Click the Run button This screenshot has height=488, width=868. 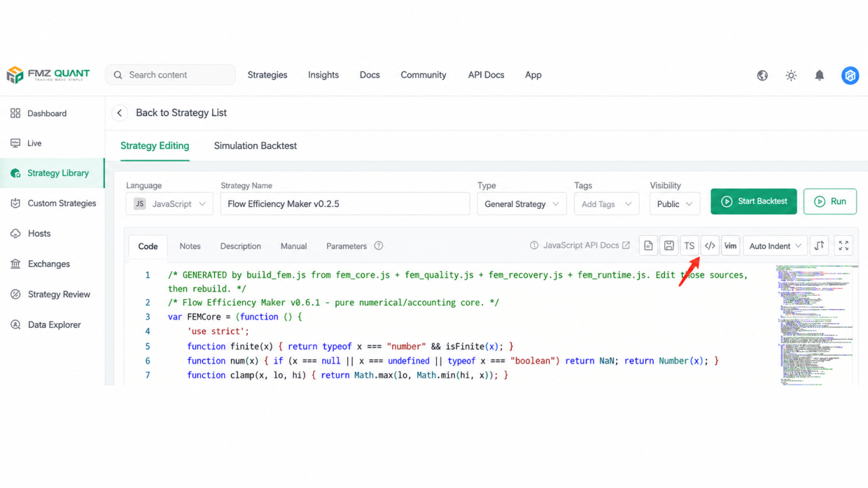830,202
